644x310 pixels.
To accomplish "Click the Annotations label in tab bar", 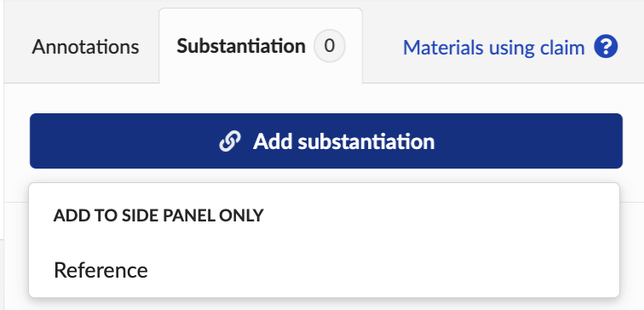I will coord(85,47).
